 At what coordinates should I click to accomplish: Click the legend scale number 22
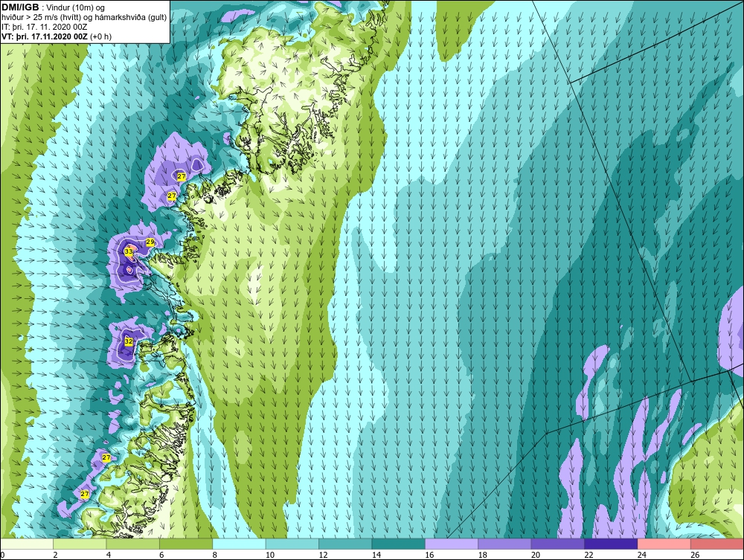click(589, 556)
